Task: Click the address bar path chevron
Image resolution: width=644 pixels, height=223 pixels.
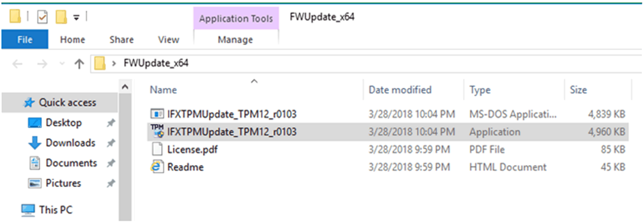Action: tap(114, 63)
